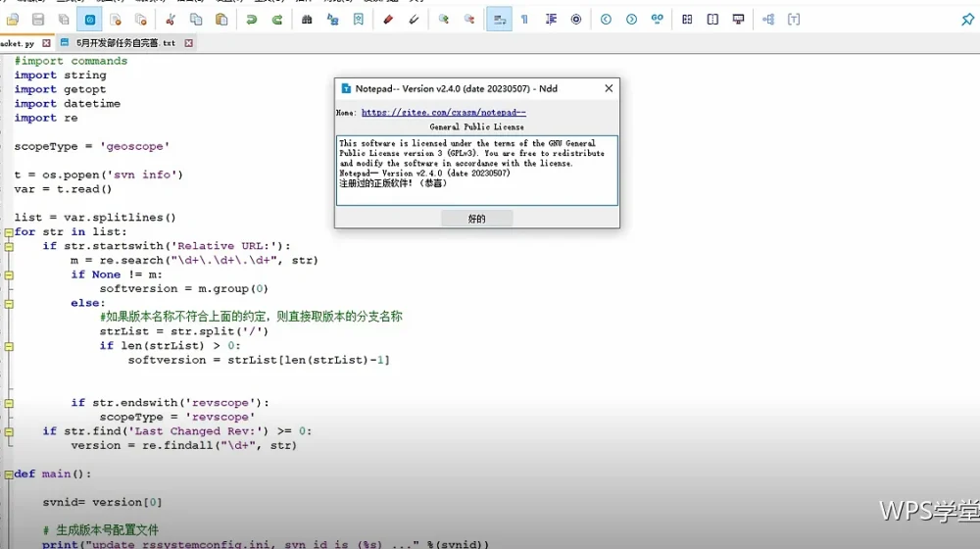Close the 5月开发部任务自完善.txt tab
This screenshot has width=980, height=549.
click(x=189, y=43)
